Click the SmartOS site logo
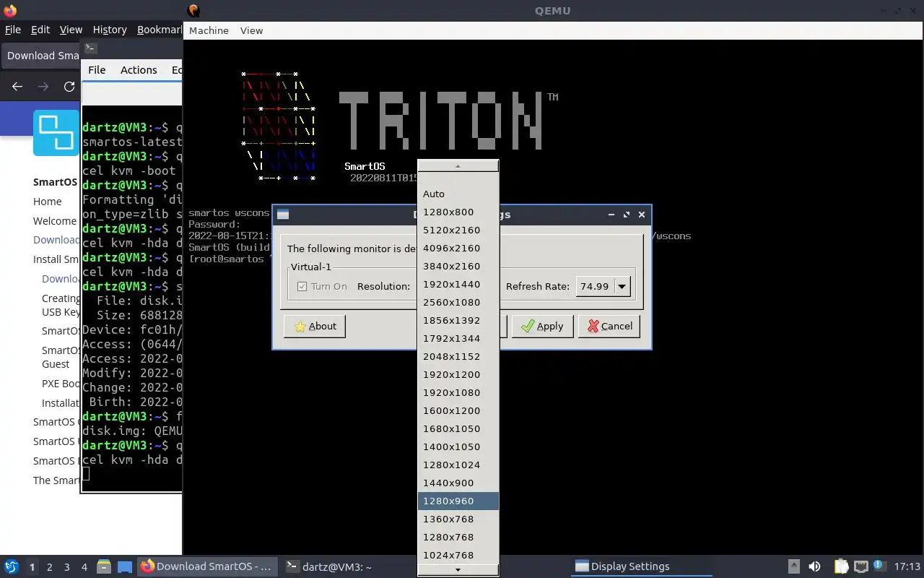The image size is (924, 578). coord(56,133)
